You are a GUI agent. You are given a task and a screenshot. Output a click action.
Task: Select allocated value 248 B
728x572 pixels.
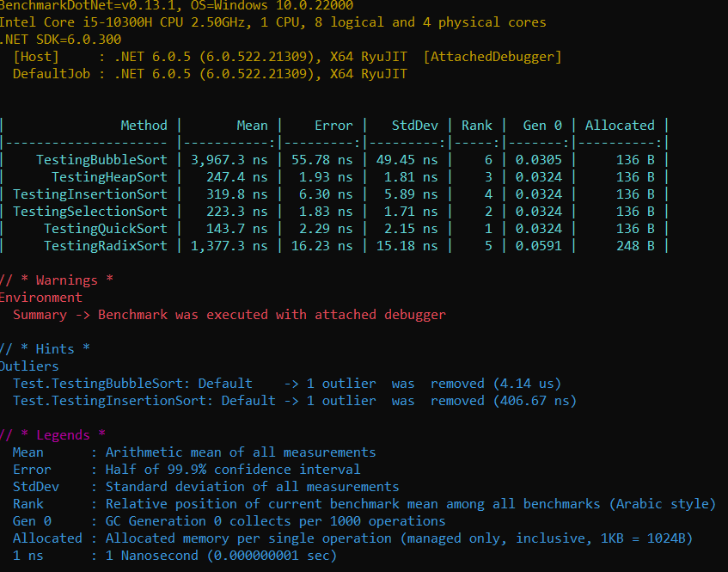tap(636, 246)
